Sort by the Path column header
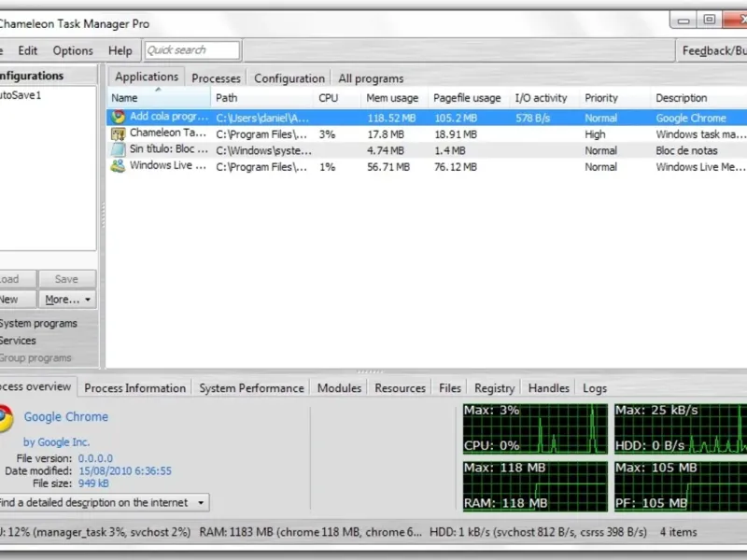The height and width of the screenshot is (560, 747). click(261, 98)
